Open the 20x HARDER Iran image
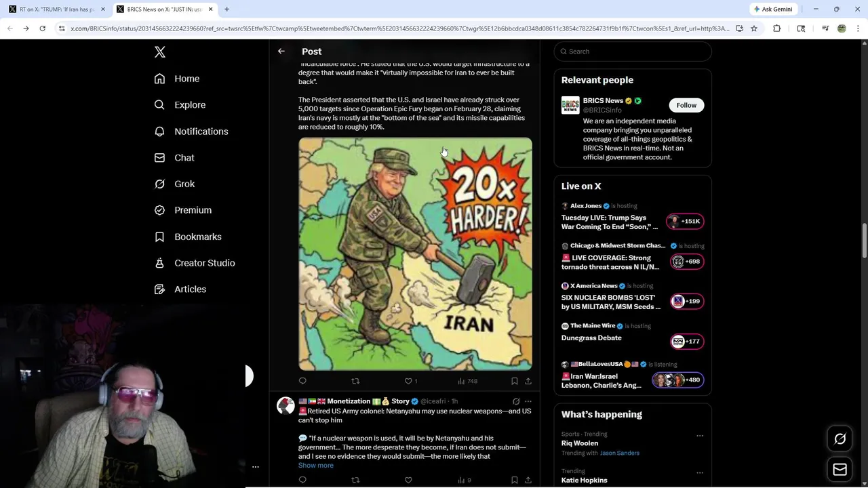This screenshot has width=868, height=488. coord(415,254)
